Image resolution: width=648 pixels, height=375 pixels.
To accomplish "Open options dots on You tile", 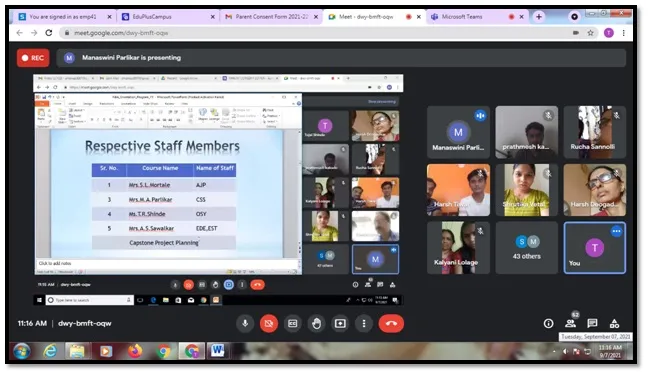I will (616, 231).
